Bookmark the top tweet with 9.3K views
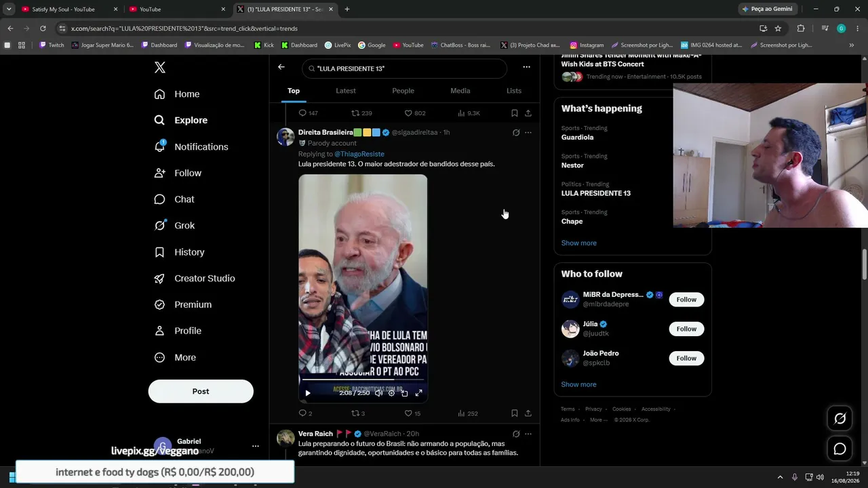 515,113
